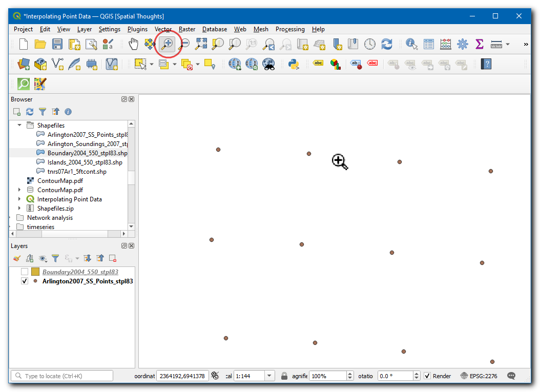Click the New Shapefile Layer icon
Viewport: 540px width, 392px height.
click(x=57, y=64)
